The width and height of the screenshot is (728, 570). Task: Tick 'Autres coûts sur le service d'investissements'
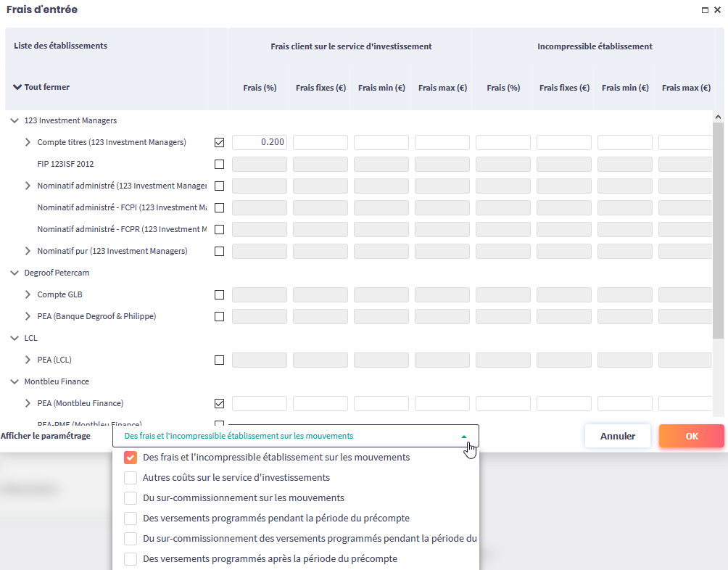click(x=131, y=478)
